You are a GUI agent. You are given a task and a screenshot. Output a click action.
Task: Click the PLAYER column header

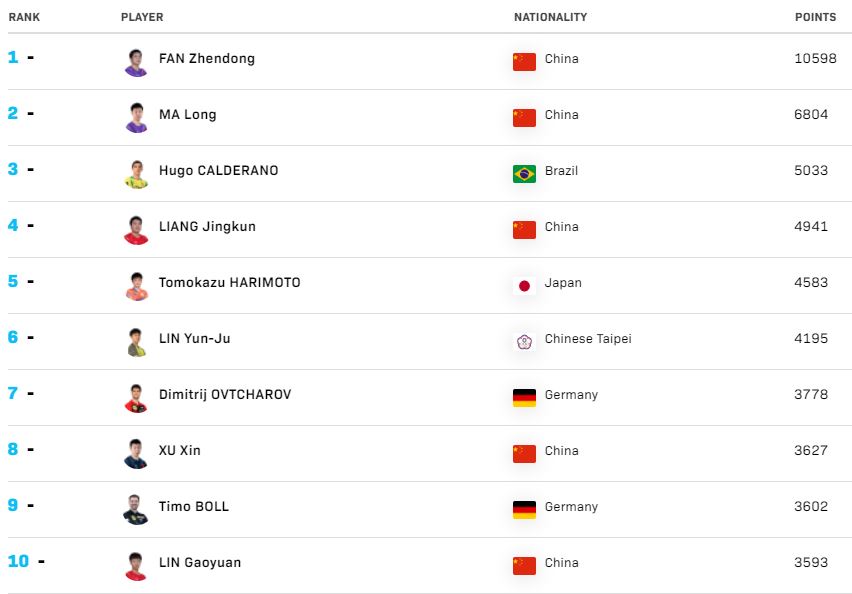pos(142,17)
